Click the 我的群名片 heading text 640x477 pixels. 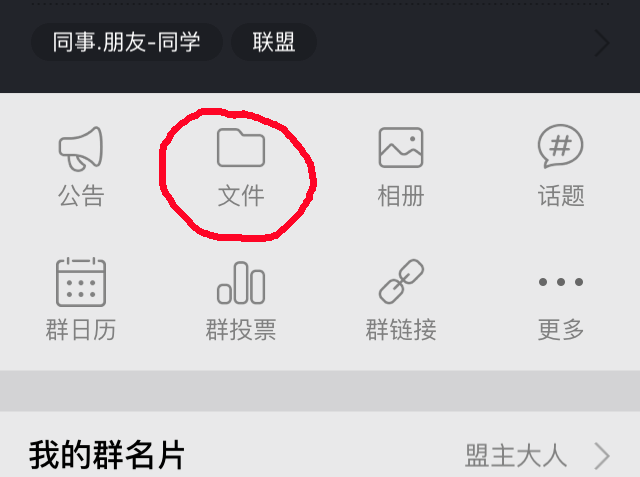point(107,455)
